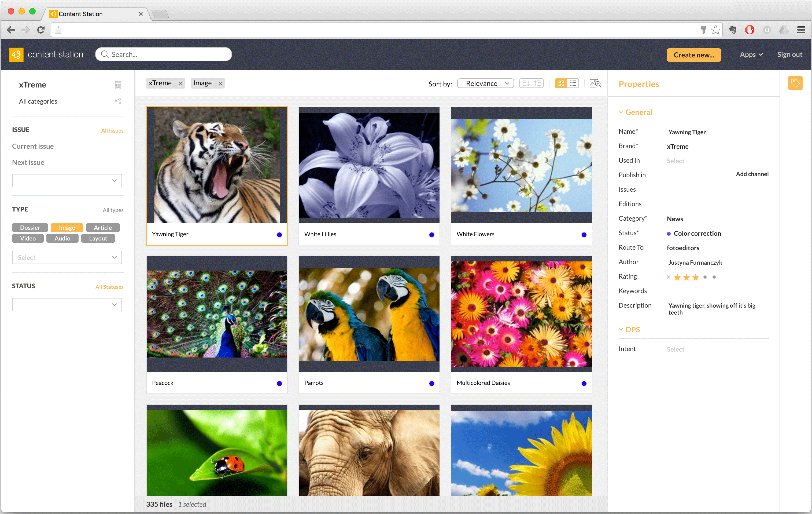The height and width of the screenshot is (514, 812).
Task: Click the image zoom preview icon
Action: (x=595, y=83)
